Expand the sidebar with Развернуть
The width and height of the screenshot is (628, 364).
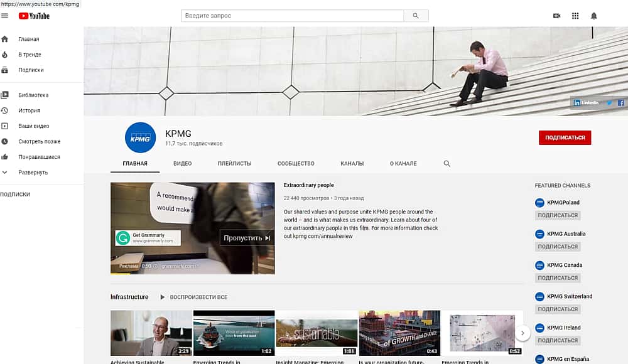click(x=33, y=173)
